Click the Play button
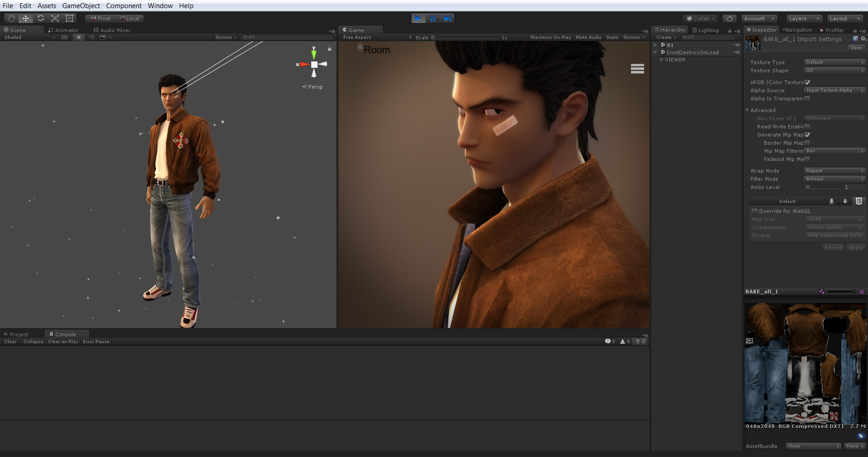This screenshot has width=868, height=457. (x=418, y=19)
